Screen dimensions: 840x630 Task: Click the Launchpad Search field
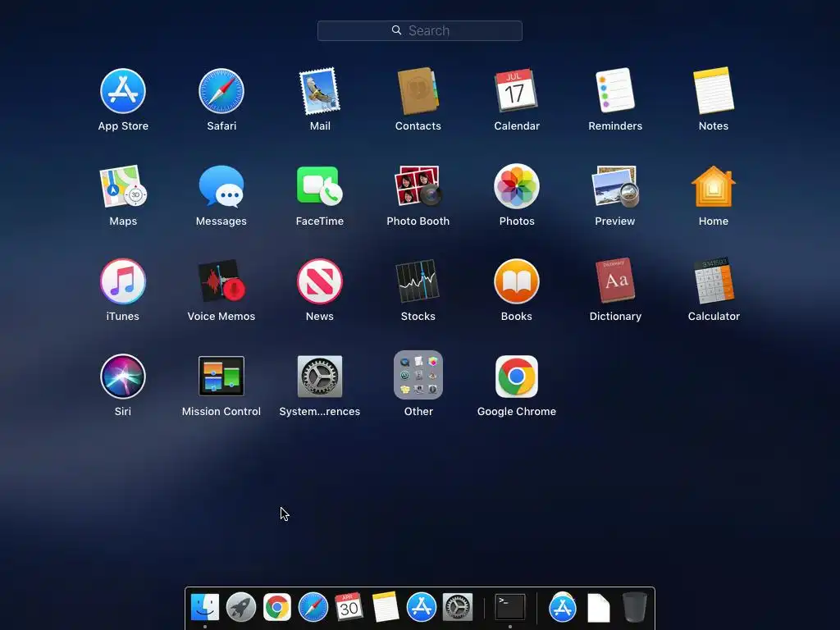coord(419,30)
